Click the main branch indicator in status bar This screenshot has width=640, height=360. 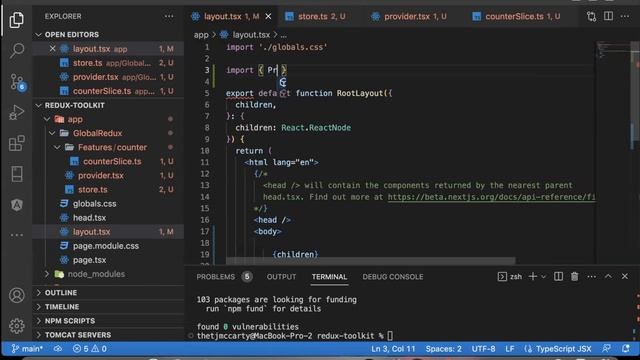(x=27, y=349)
